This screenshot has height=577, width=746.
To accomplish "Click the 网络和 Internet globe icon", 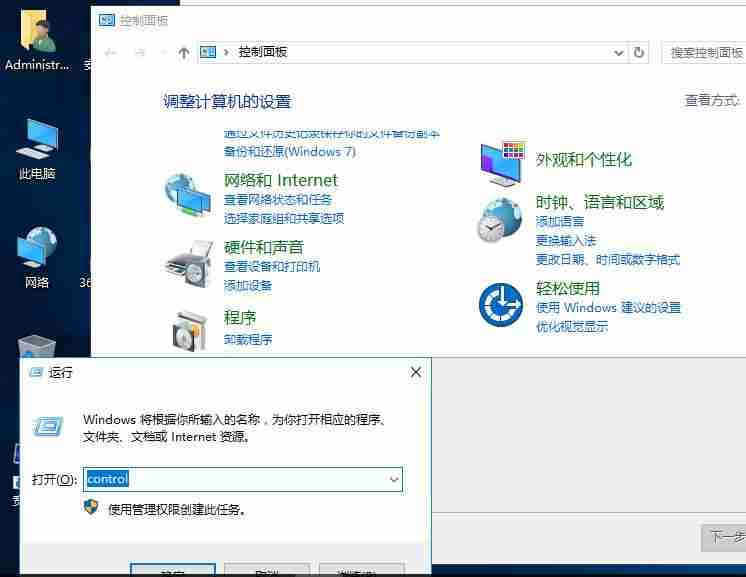I will (188, 195).
